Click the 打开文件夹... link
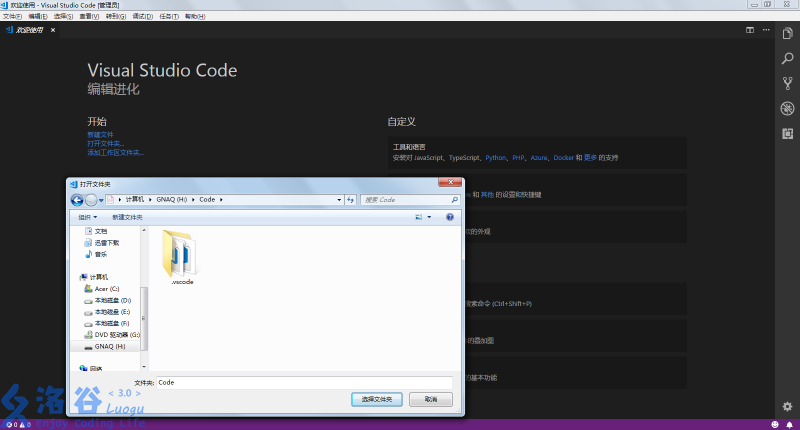The width and height of the screenshot is (800, 430). point(106,144)
